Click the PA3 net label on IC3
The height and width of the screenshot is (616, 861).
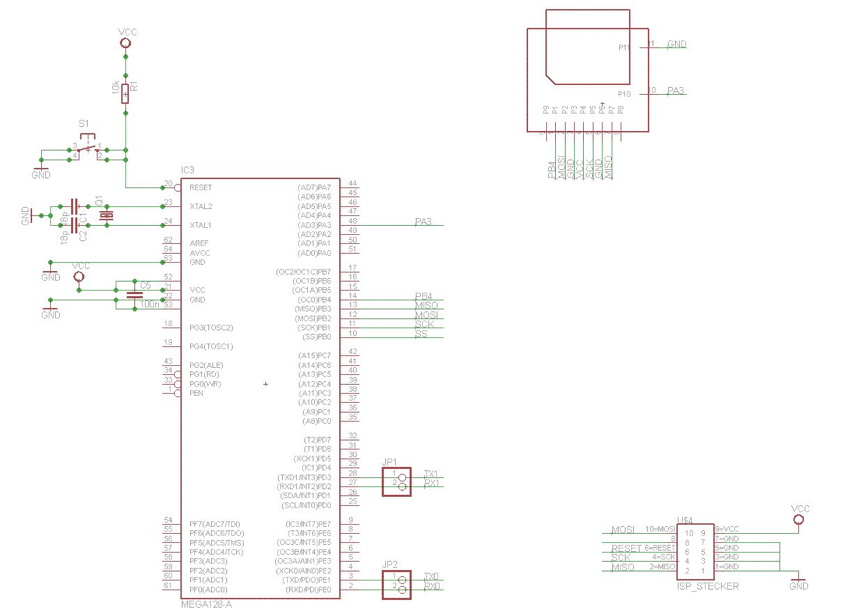click(423, 222)
